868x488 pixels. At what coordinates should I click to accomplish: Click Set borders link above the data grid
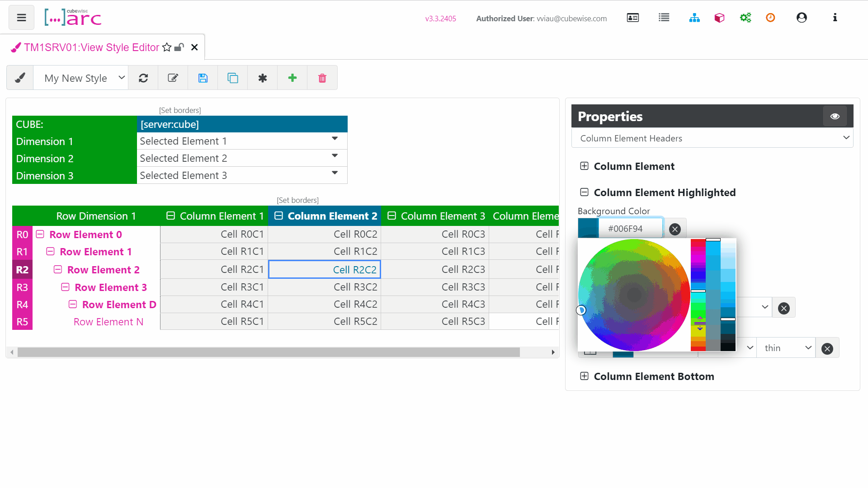coord(297,200)
